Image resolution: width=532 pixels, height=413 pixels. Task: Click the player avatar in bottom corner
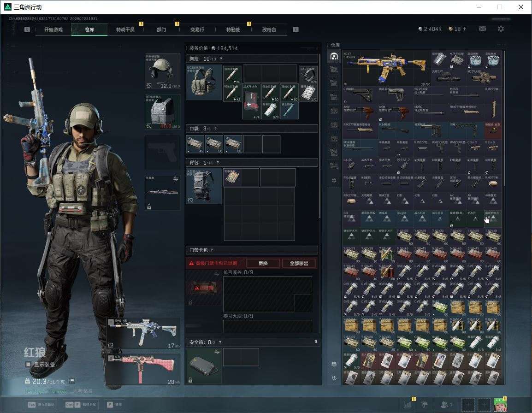[500, 405]
